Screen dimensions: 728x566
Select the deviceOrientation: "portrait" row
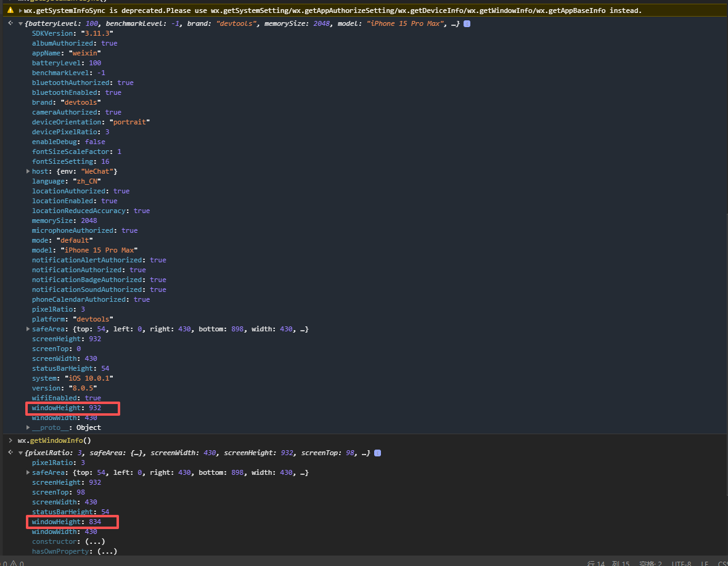(x=91, y=122)
